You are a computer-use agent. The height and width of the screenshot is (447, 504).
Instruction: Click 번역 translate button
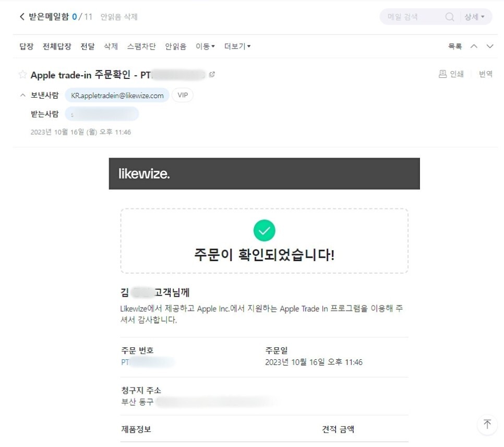point(486,74)
